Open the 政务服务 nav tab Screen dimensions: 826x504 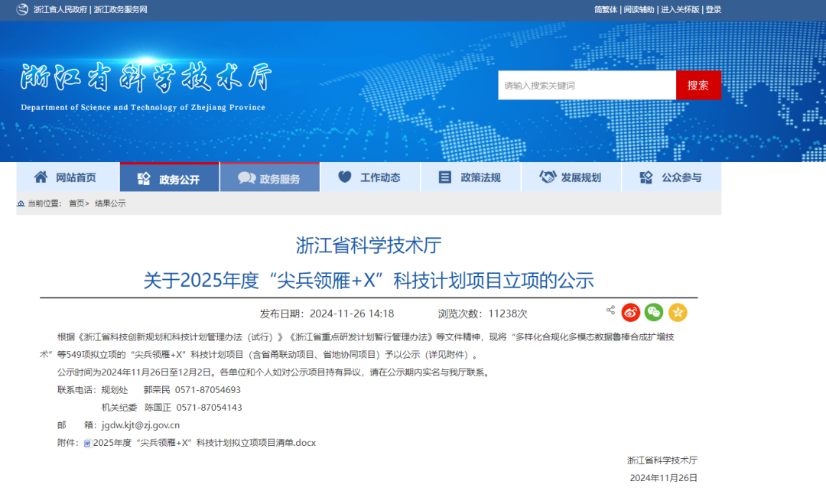(x=270, y=177)
